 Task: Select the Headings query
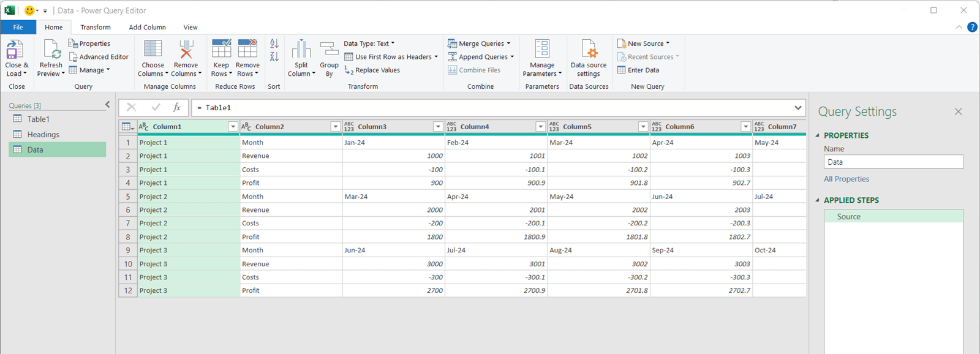coord(43,135)
